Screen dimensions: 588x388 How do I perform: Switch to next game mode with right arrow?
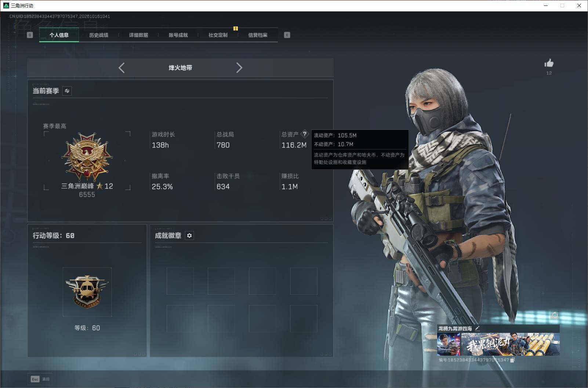239,68
